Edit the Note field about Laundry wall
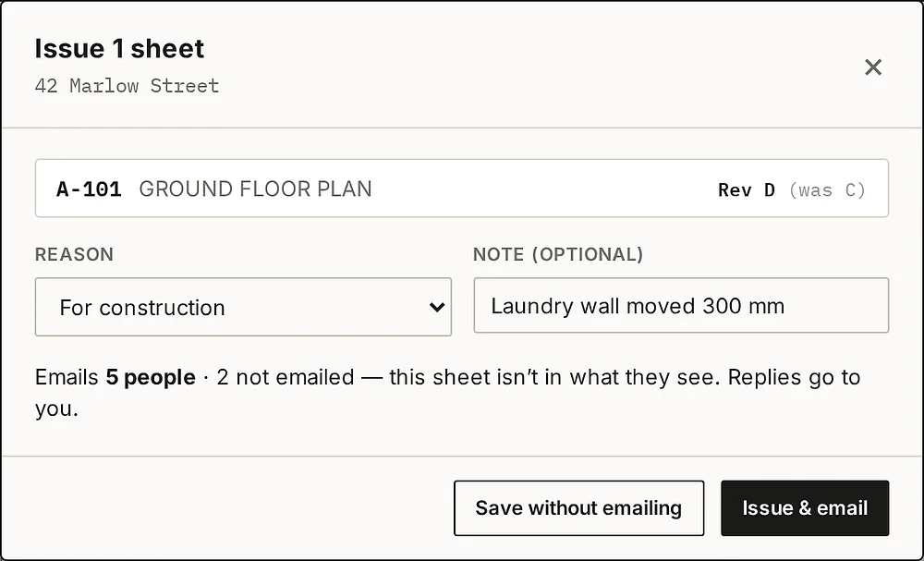The width and height of the screenshot is (924, 561). click(681, 305)
